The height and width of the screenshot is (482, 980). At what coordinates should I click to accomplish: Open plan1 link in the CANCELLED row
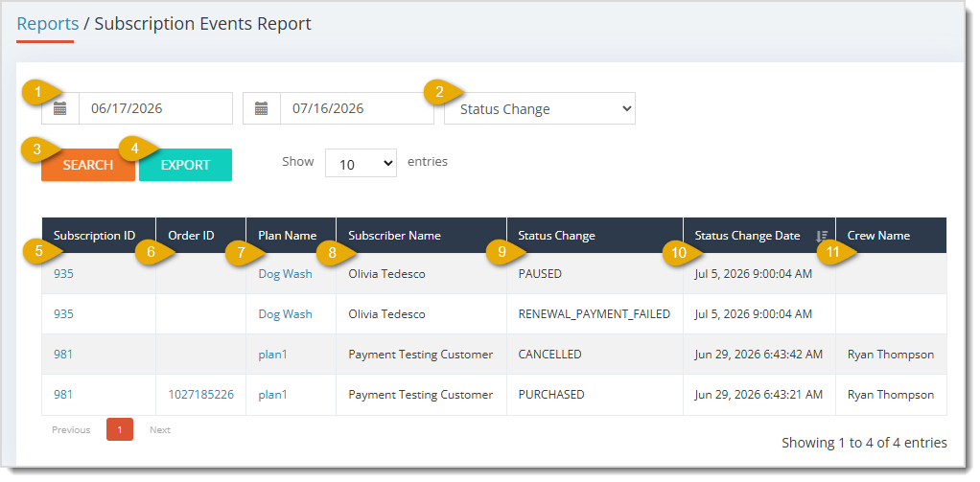tap(272, 354)
